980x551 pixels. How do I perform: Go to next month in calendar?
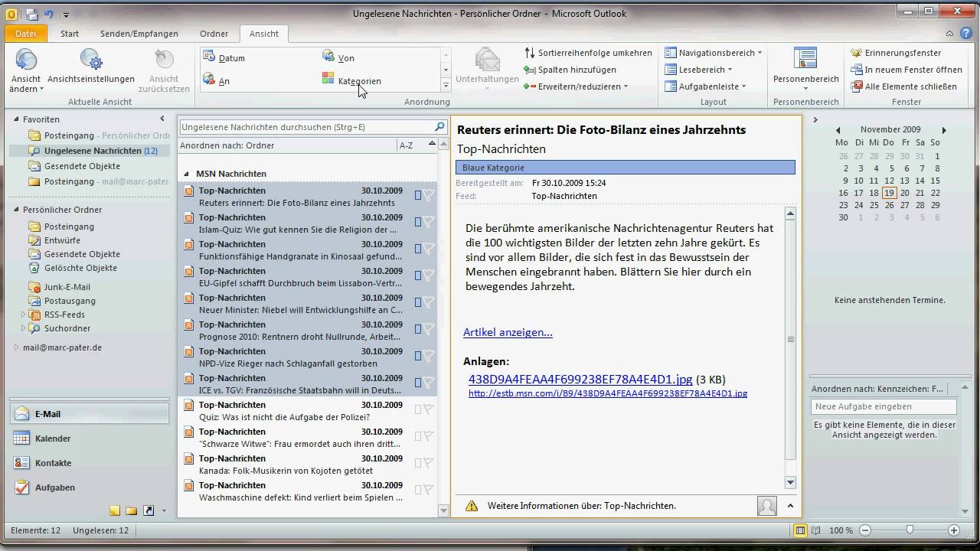[x=944, y=130]
